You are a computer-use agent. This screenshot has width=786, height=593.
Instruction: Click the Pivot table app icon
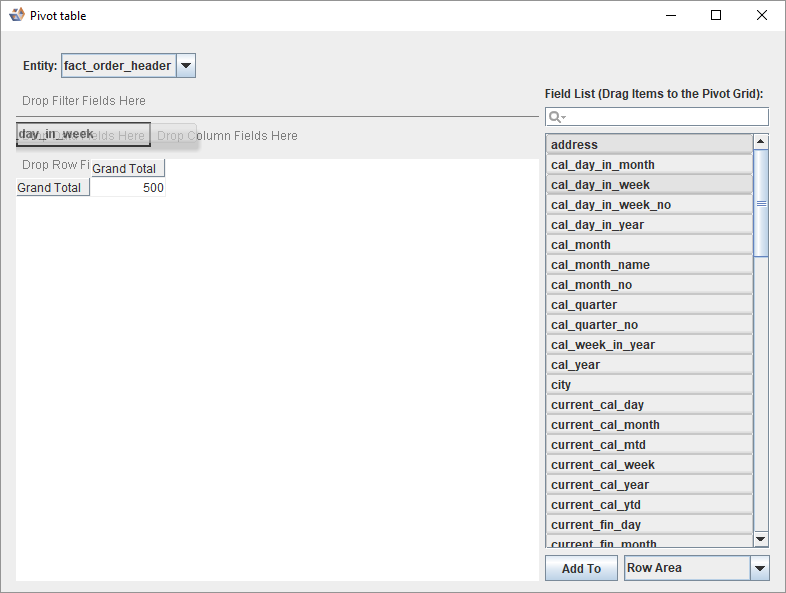pyautogui.click(x=16, y=15)
